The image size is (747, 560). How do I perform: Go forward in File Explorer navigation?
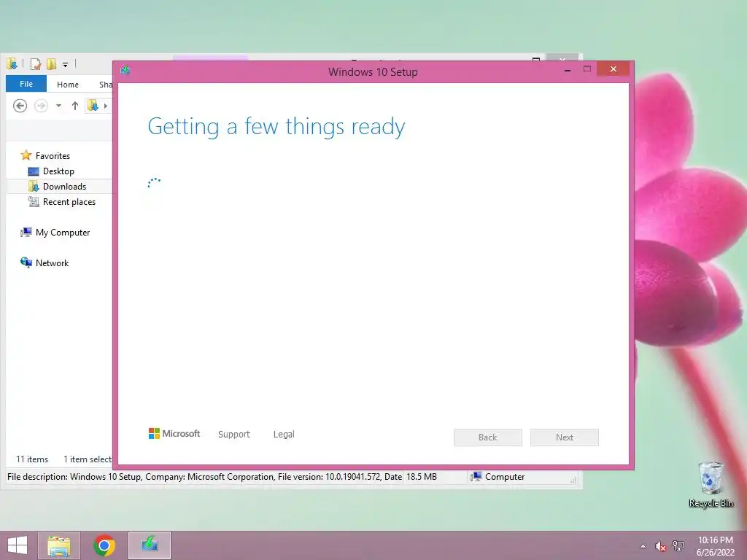pyautogui.click(x=42, y=105)
